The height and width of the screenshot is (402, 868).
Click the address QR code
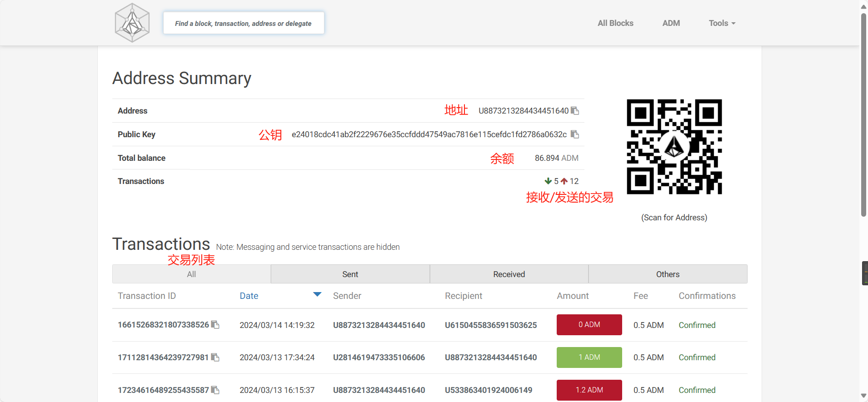point(674,147)
